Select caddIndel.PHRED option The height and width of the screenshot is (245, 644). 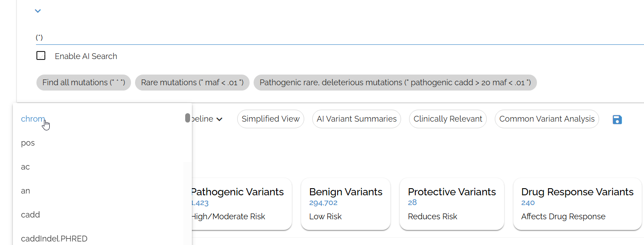coord(54,239)
